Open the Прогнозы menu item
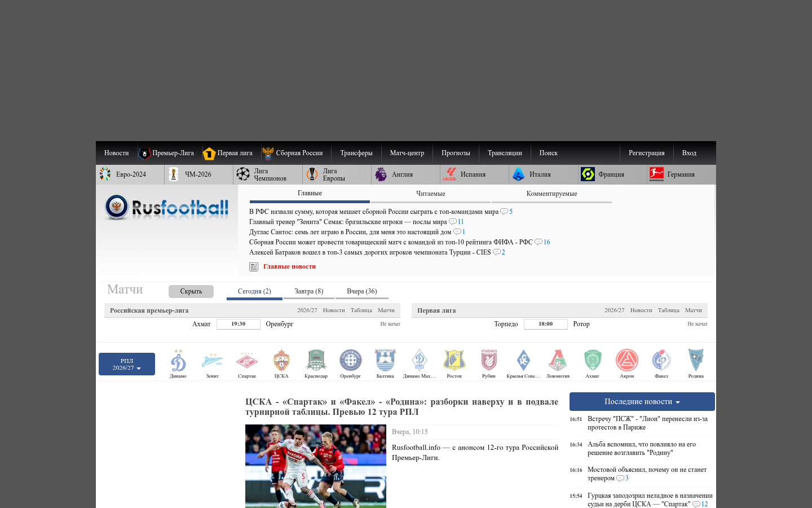This screenshot has height=508, width=812. click(x=456, y=153)
